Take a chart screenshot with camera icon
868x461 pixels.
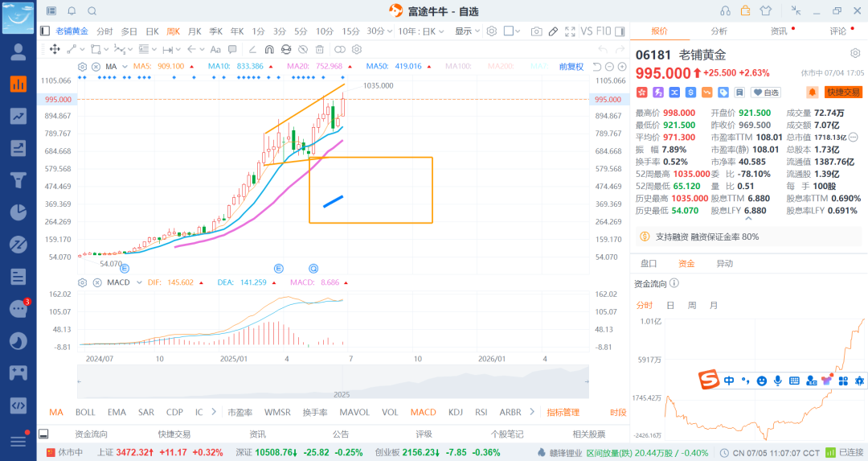536,31
